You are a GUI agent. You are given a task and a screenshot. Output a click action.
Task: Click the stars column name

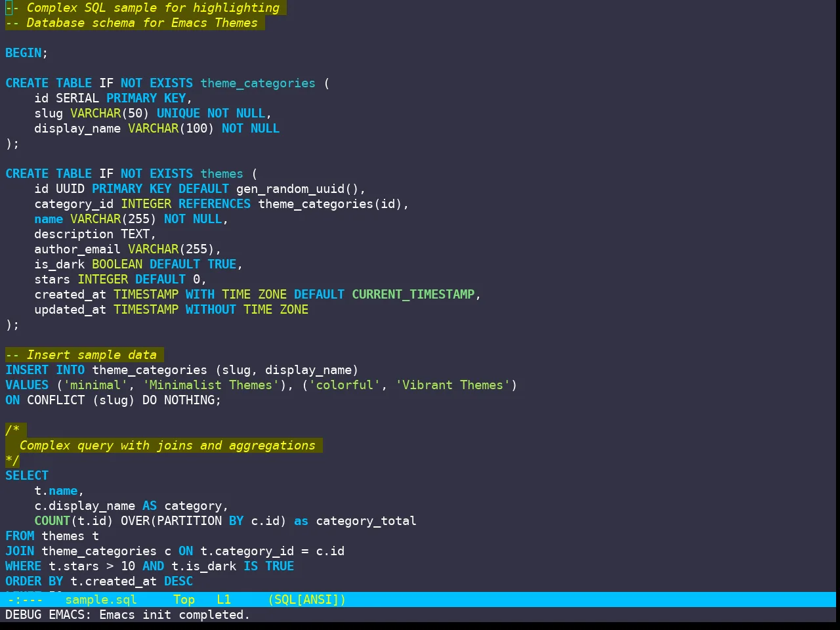click(x=52, y=280)
